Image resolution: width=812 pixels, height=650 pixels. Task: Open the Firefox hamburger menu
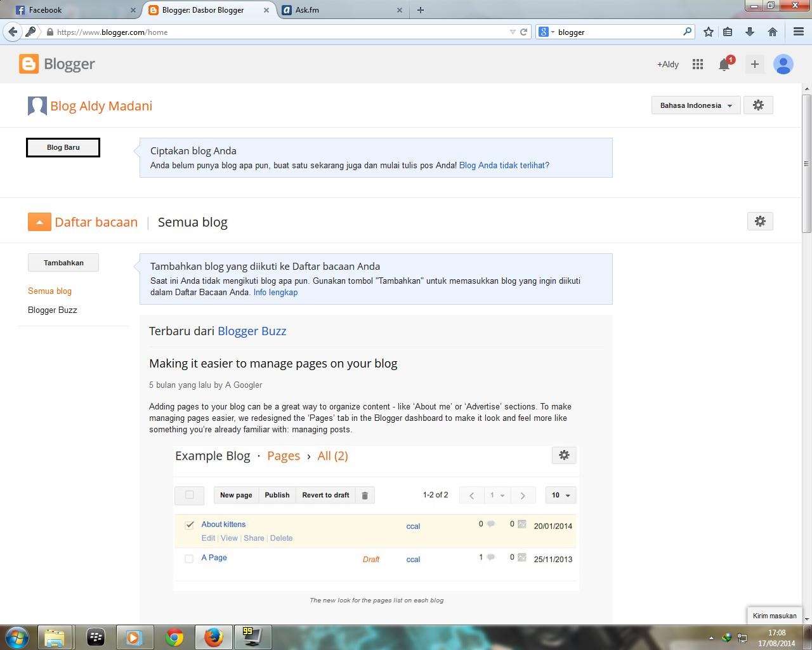797,31
